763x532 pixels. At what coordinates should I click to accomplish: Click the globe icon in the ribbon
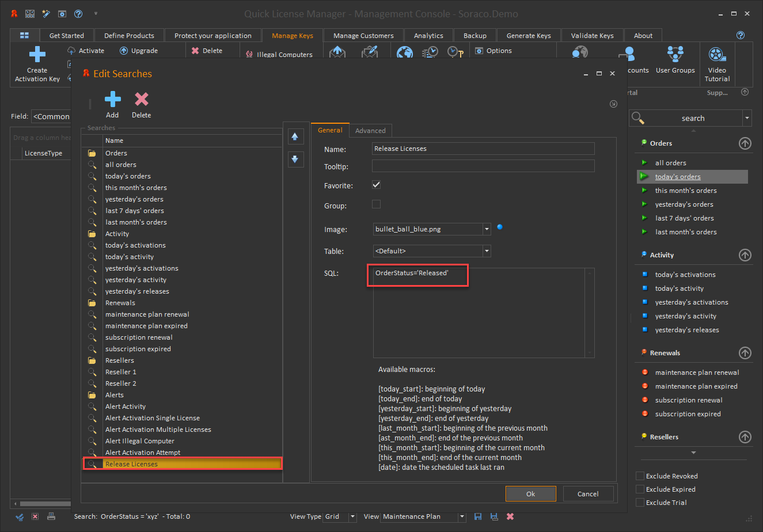tap(405, 53)
